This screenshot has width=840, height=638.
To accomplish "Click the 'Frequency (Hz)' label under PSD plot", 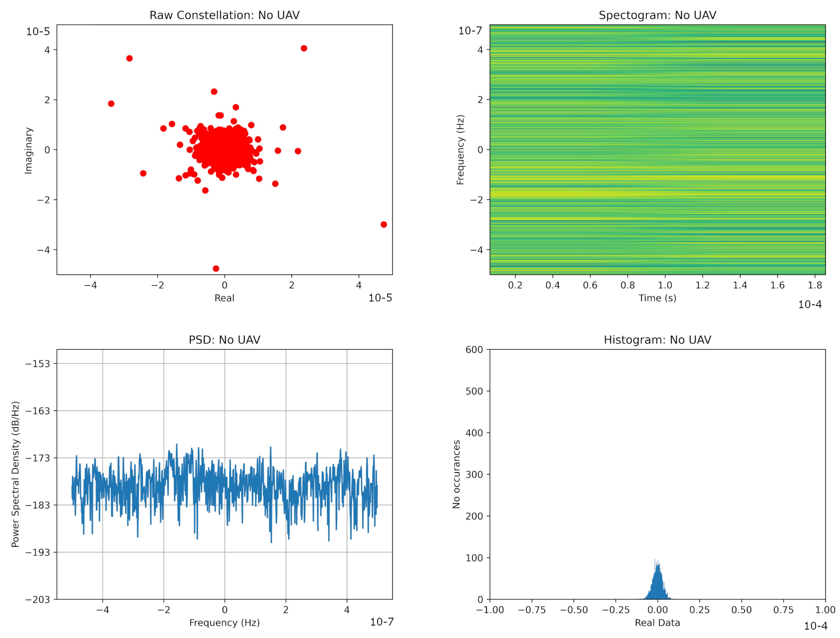I will click(x=224, y=622).
